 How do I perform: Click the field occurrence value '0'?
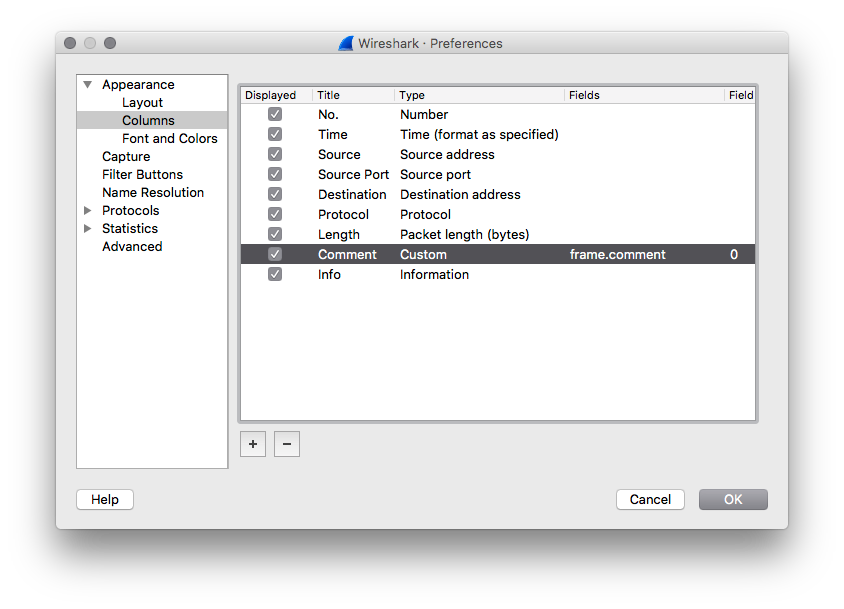click(734, 254)
